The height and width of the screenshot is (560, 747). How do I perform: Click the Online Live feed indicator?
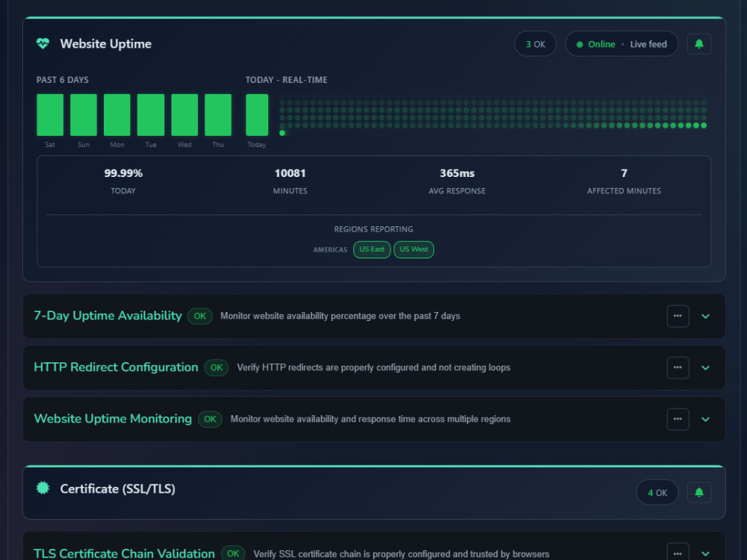622,44
